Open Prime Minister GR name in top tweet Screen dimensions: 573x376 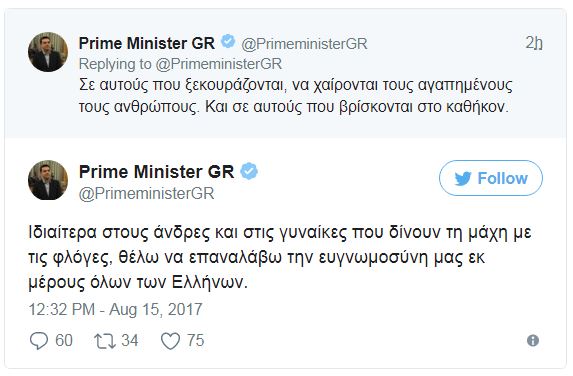[147, 43]
